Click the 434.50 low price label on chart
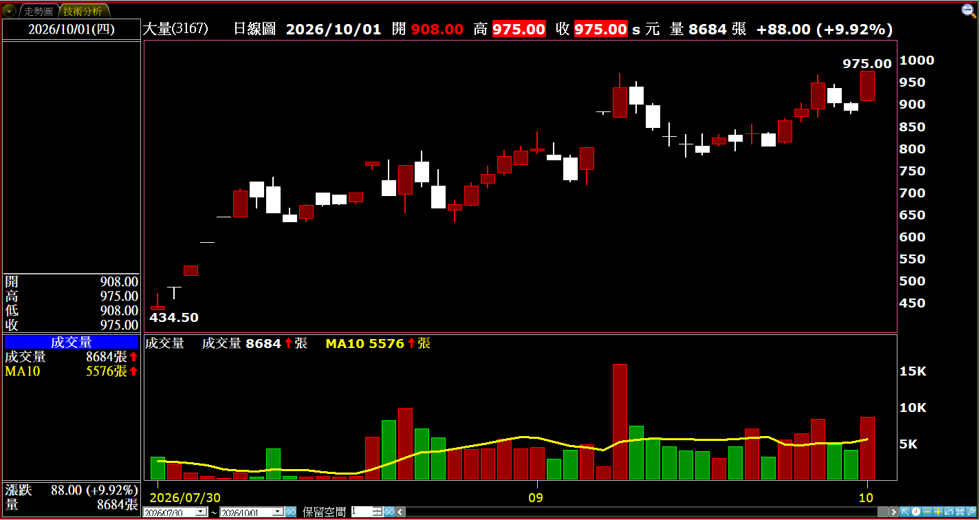The height and width of the screenshot is (520, 980). 174,317
